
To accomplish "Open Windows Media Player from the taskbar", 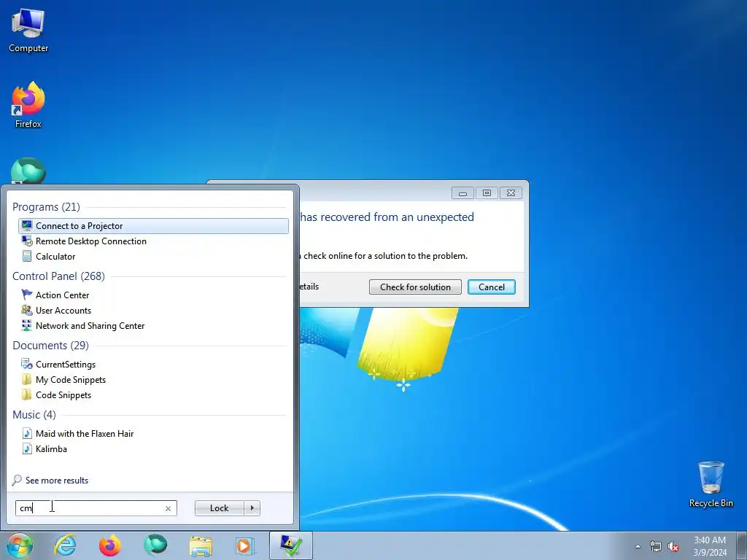I will (x=245, y=545).
